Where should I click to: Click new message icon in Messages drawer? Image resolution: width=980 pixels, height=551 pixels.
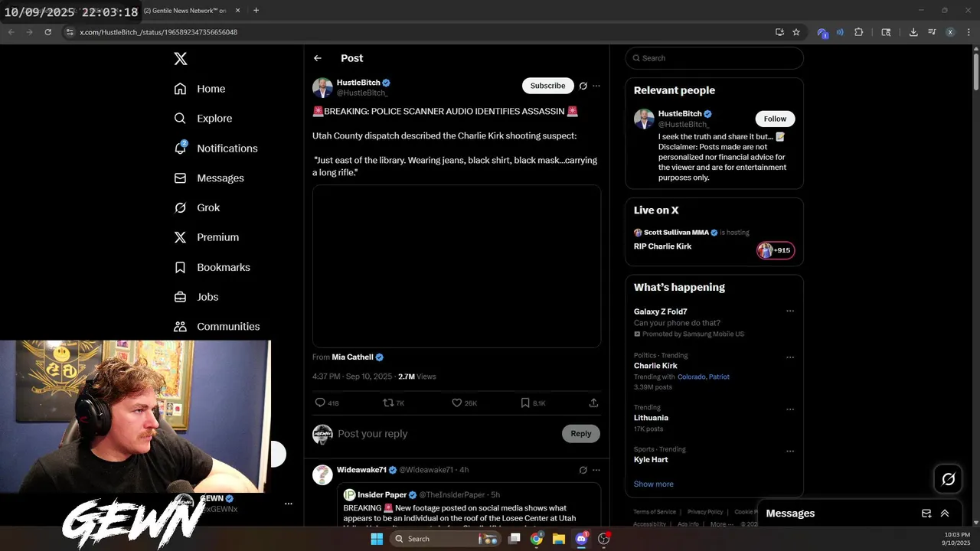pyautogui.click(x=926, y=514)
